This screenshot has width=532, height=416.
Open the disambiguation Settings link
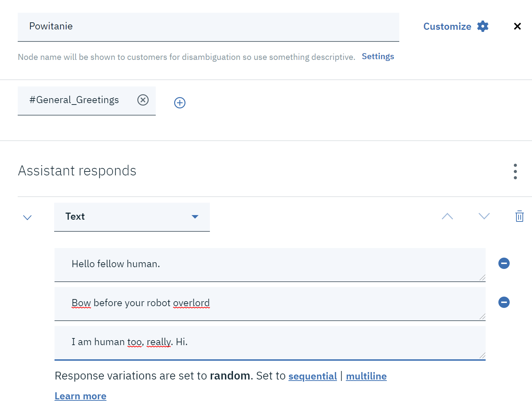pyautogui.click(x=378, y=56)
